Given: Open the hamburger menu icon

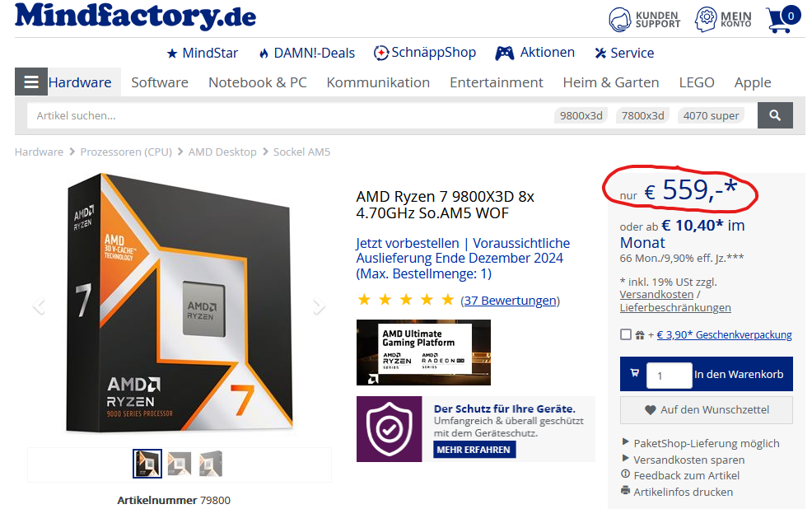Looking at the screenshot, I should (x=31, y=82).
